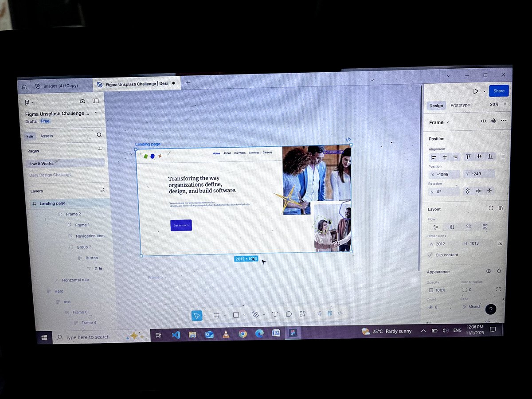This screenshot has width=532, height=399.
Task: Toggle appearance visibility eye icon
Action: click(489, 271)
